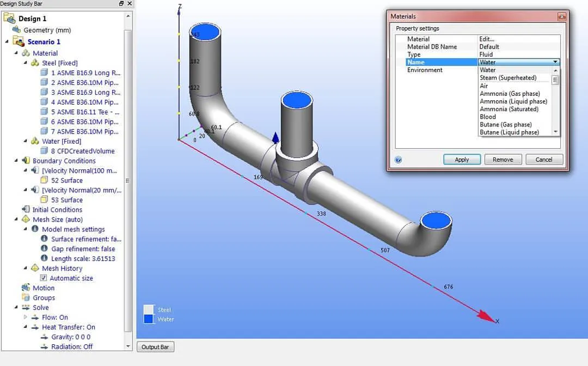The height and width of the screenshot is (366, 588).
Task: Expand the Flow: On item
Action: pyautogui.click(x=24, y=318)
